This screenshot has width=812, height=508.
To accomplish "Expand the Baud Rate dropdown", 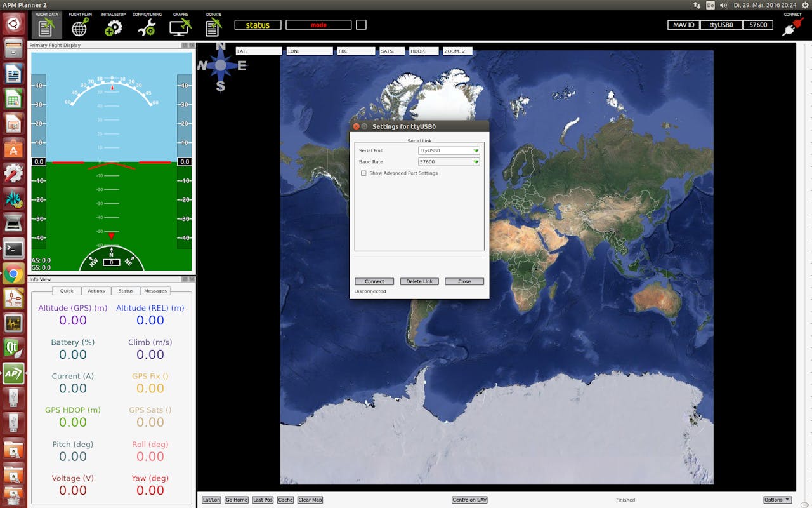I will (476, 162).
